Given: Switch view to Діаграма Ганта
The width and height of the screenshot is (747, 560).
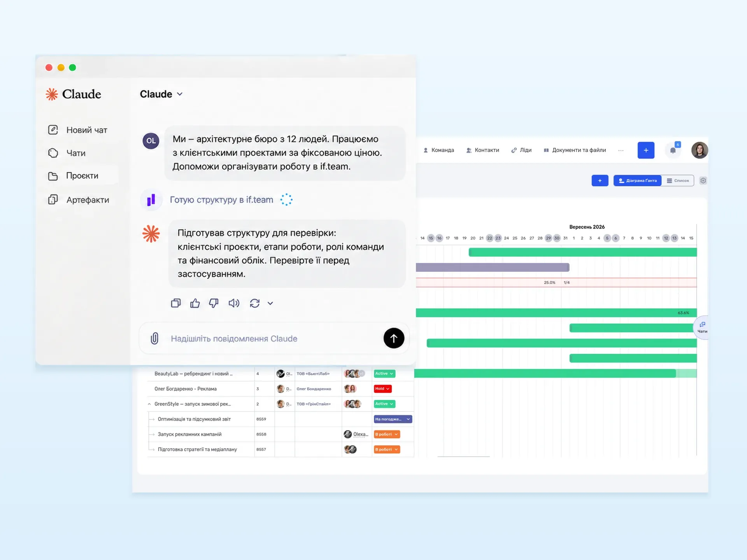Looking at the screenshot, I should pos(637,180).
